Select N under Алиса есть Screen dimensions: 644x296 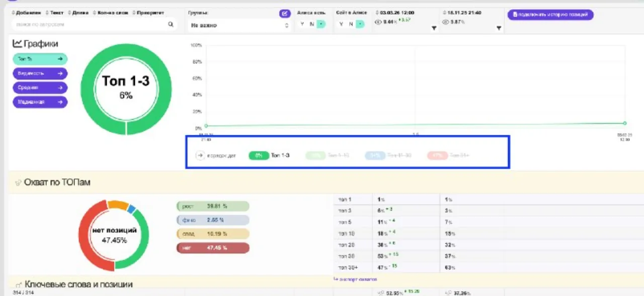click(x=311, y=24)
